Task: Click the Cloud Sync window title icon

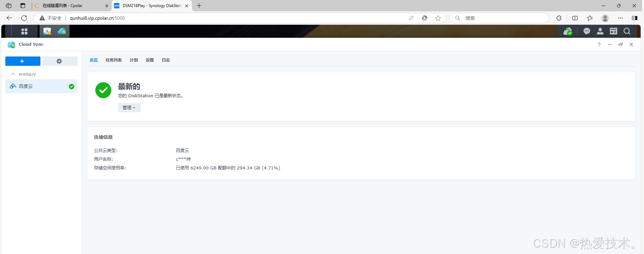Action: (11, 44)
